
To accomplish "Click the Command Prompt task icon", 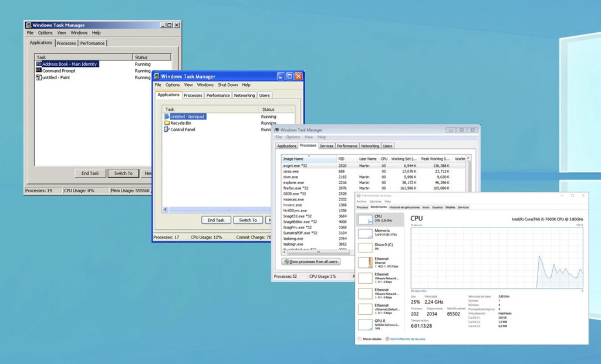I will (39, 71).
